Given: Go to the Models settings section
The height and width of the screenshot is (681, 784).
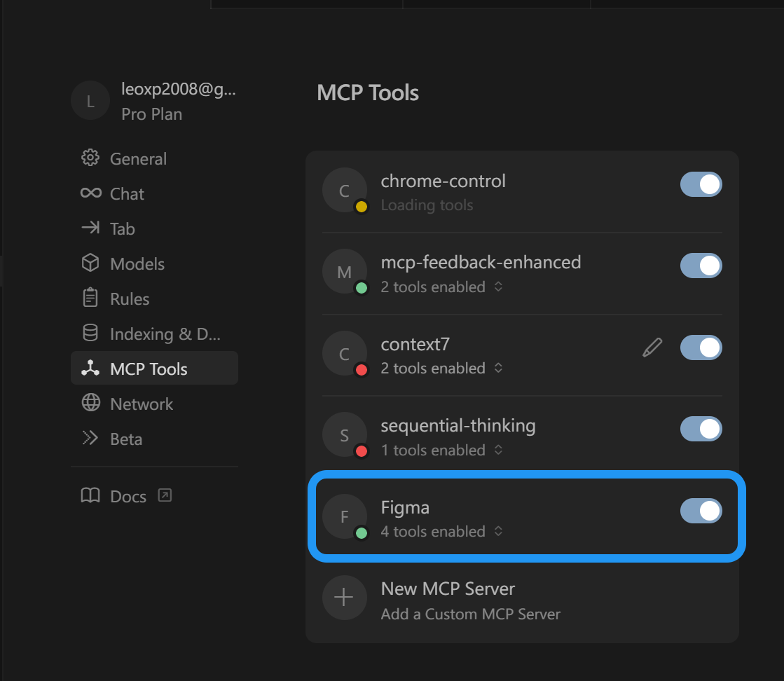Looking at the screenshot, I should [155, 263].
